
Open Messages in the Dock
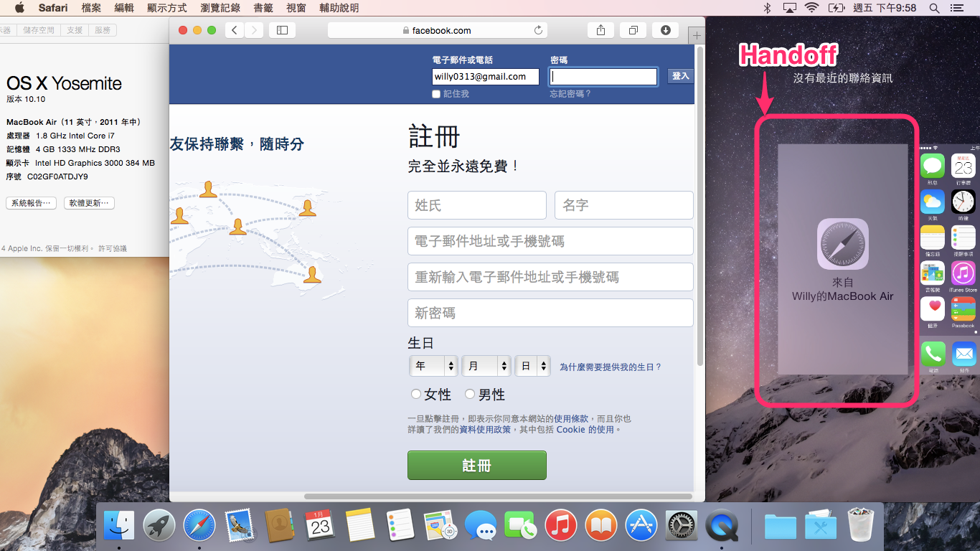tap(481, 525)
